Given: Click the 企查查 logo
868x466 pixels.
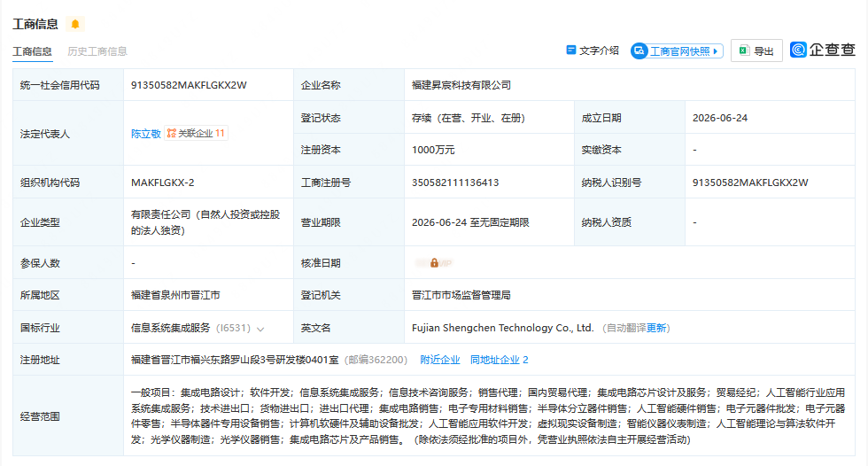Looking at the screenshot, I should click(x=823, y=50).
